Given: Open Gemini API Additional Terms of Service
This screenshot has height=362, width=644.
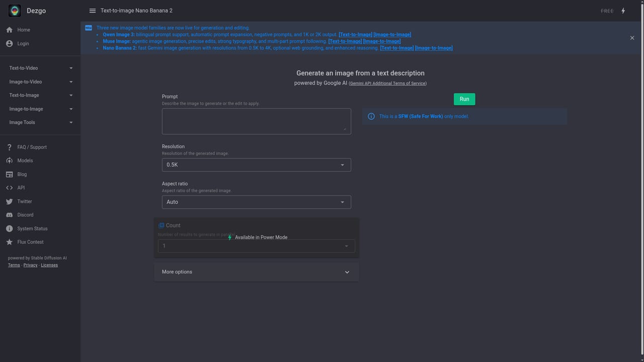Looking at the screenshot, I should [x=387, y=83].
